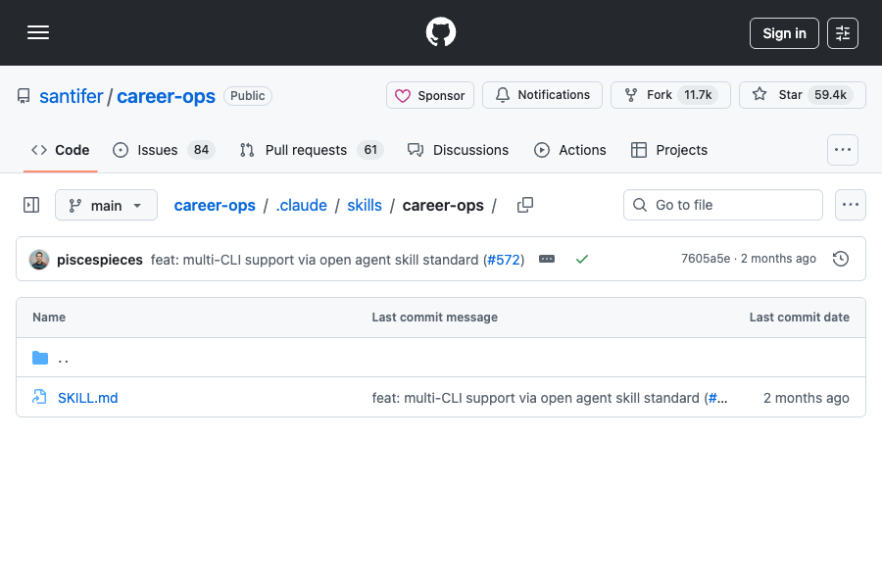The image size is (882, 588).
Task: Copy the directory path
Action: coord(525,205)
